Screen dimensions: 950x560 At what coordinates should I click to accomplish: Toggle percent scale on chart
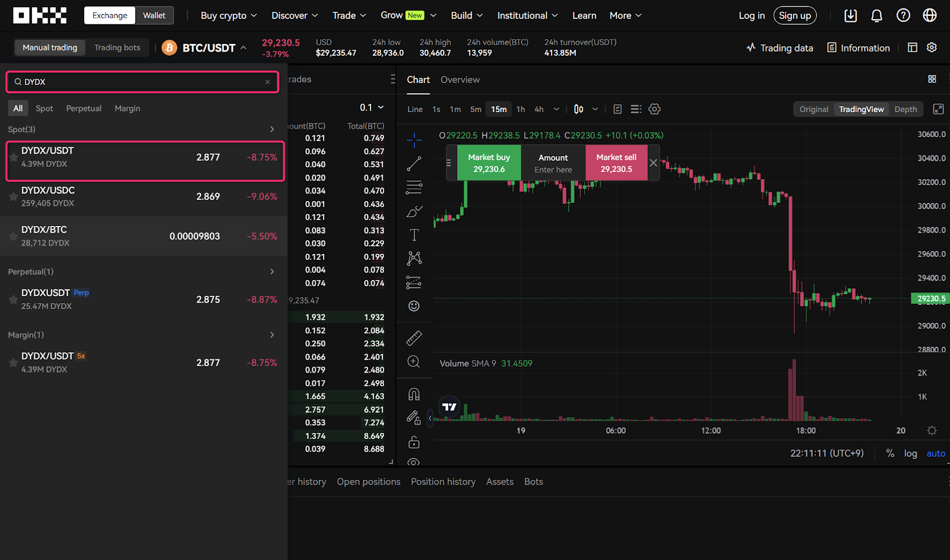click(890, 453)
